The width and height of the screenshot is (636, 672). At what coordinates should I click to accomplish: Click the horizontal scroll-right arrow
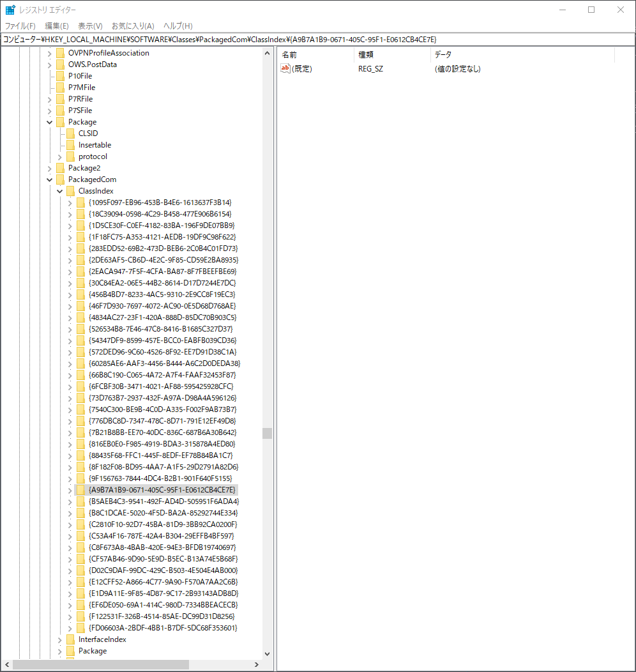(257, 665)
